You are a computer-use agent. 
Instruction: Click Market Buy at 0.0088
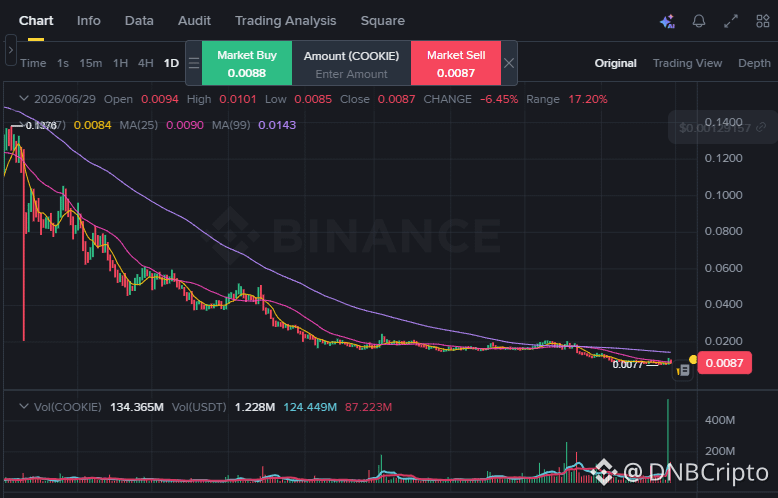coord(247,63)
